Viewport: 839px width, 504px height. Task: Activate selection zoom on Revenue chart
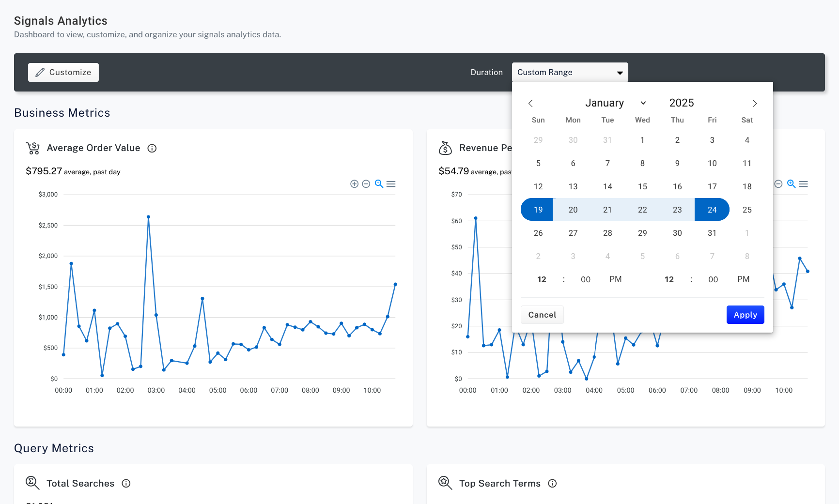(791, 184)
